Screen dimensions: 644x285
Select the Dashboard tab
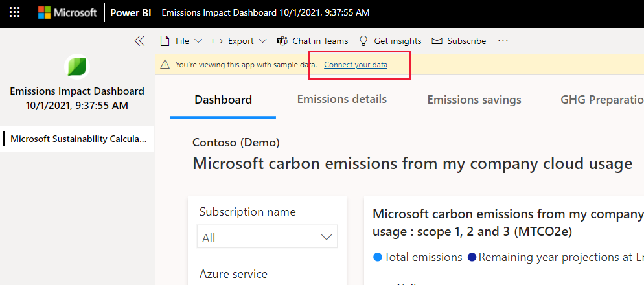point(223,100)
